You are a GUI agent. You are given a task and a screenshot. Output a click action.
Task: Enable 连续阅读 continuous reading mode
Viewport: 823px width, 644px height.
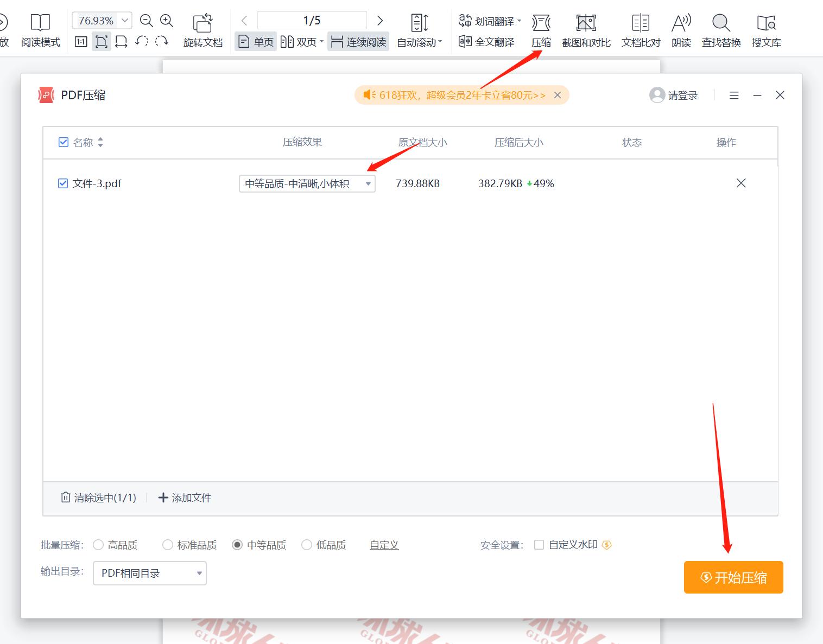click(358, 41)
